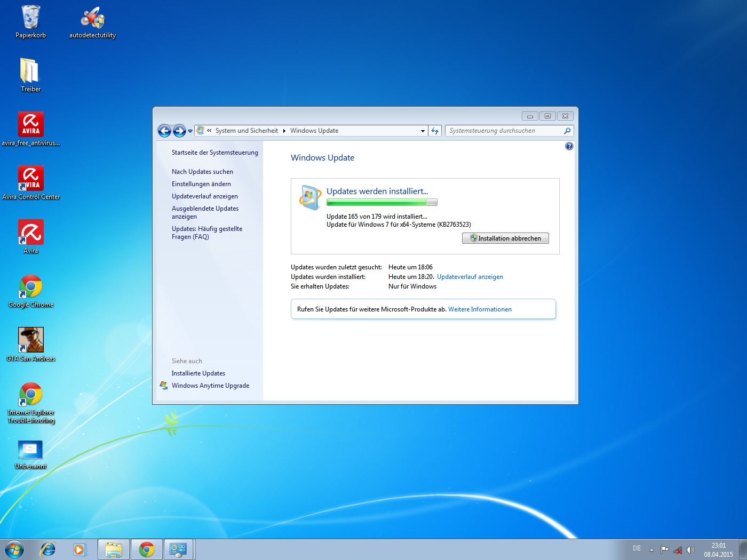
Task: Select the Treiber folder icon
Action: point(30,75)
